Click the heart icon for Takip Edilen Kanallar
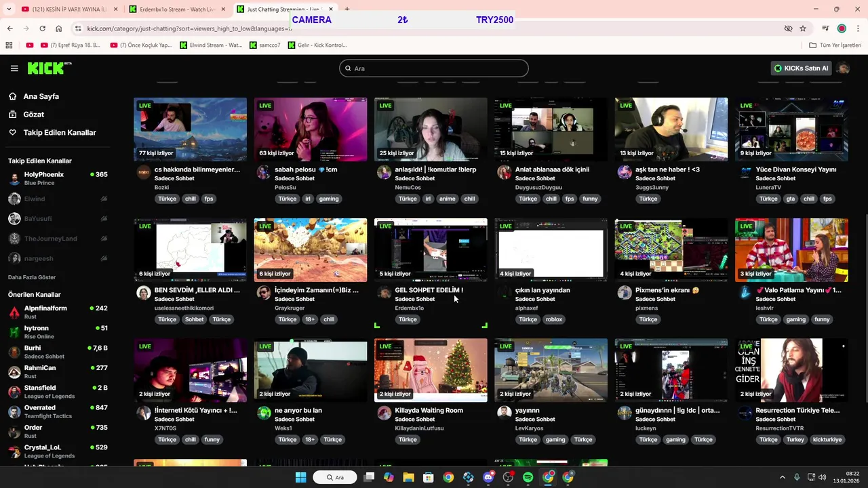Screen dimensions: 868x488 click(12, 132)
